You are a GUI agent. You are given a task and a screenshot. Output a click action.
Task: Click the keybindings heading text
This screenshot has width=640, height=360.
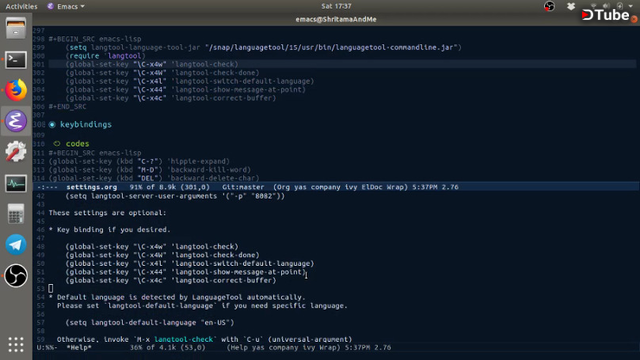click(x=86, y=124)
